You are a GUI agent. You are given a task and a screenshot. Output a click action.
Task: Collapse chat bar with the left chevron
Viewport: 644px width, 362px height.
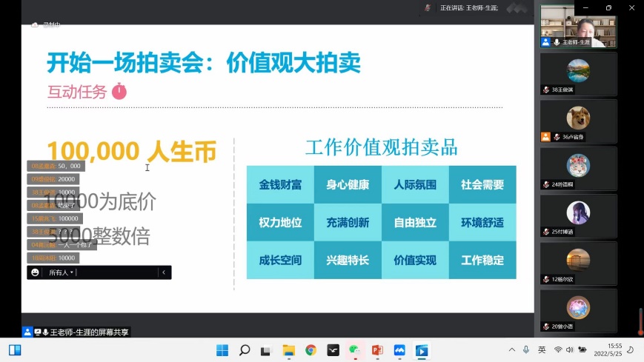pyautogui.click(x=164, y=272)
